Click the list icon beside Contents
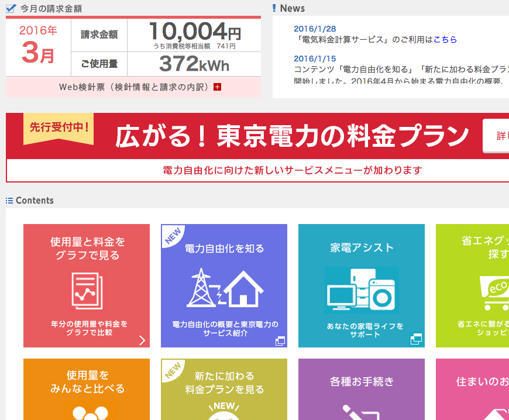This screenshot has width=509, height=420. pos(9,201)
